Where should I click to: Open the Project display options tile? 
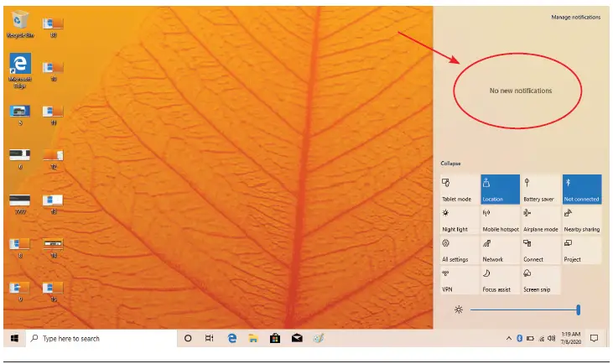582,250
